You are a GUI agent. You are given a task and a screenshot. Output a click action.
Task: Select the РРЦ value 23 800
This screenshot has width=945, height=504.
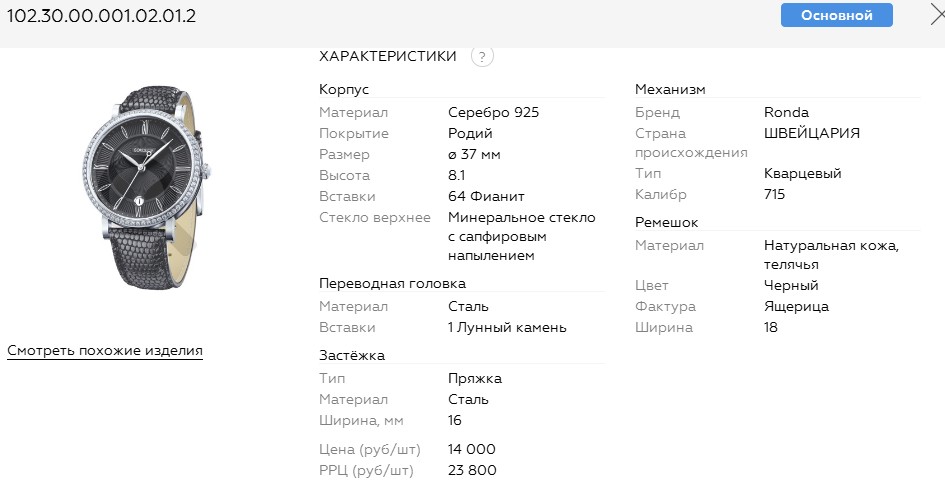472,471
